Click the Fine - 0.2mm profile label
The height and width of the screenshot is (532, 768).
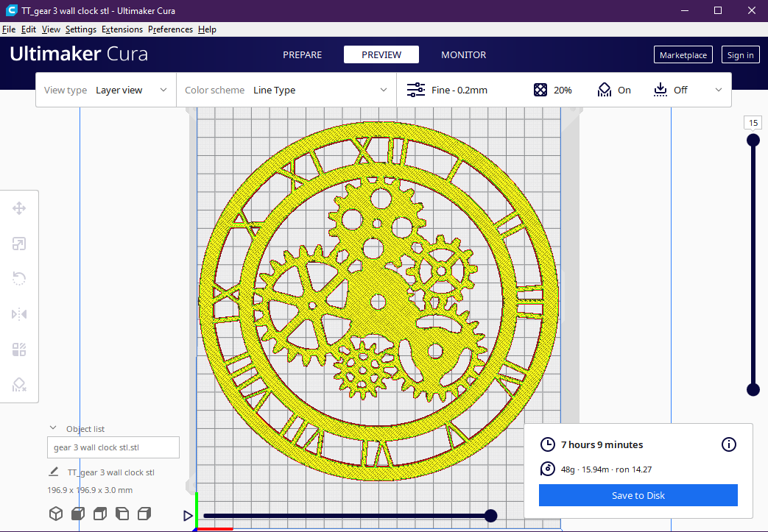tap(459, 90)
